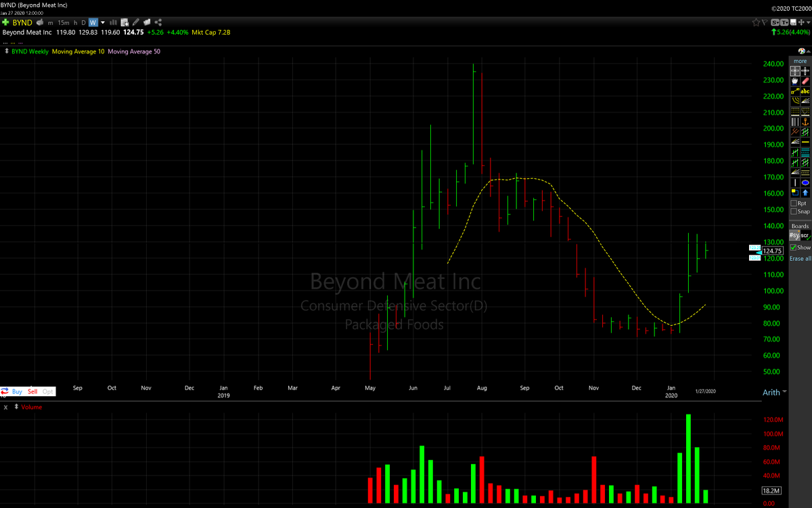The width and height of the screenshot is (812, 508).
Task: Click the 18.2M volume value box
Action: tap(771, 490)
